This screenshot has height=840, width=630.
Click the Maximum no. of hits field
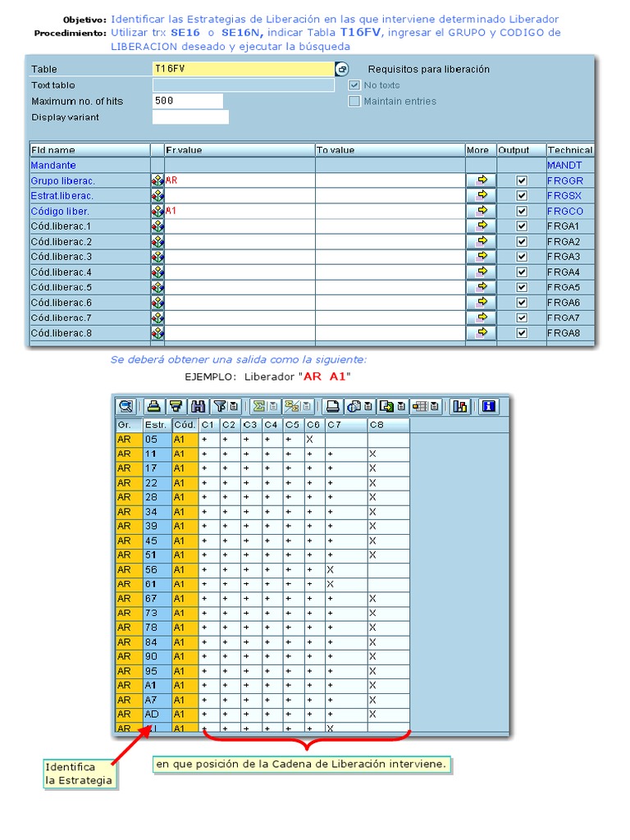(x=188, y=101)
